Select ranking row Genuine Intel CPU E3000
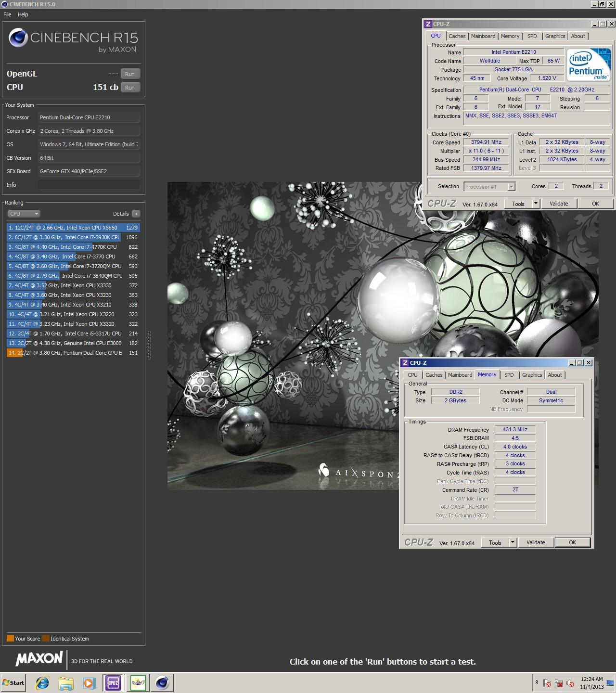This screenshot has height=693, width=616. pos(73,343)
